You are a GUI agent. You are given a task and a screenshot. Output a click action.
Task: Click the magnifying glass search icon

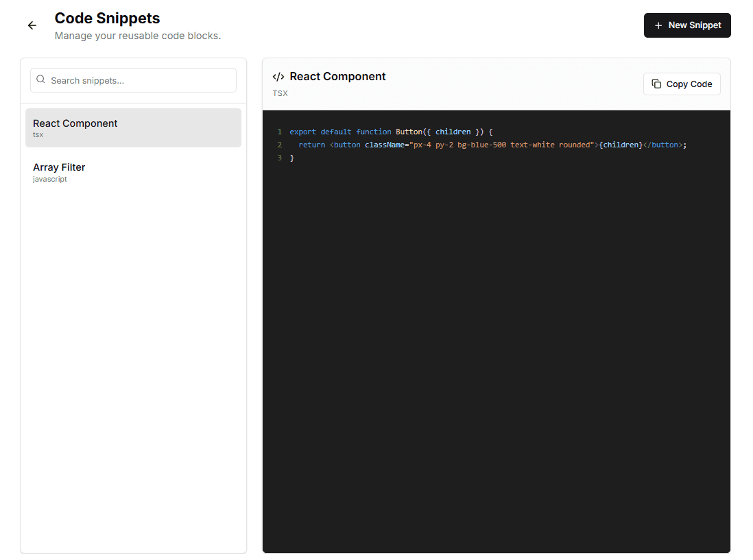pos(41,80)
